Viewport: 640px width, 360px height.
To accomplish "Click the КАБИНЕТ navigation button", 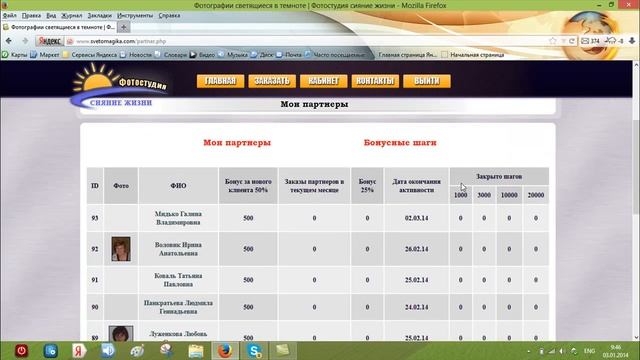I will tap(323, 81).
